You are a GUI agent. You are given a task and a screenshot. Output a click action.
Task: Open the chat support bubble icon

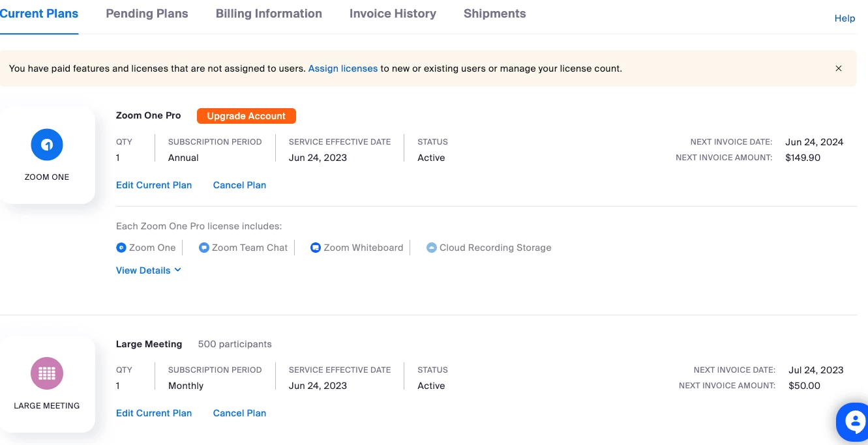pyautogui.click(x=854, y=422)
